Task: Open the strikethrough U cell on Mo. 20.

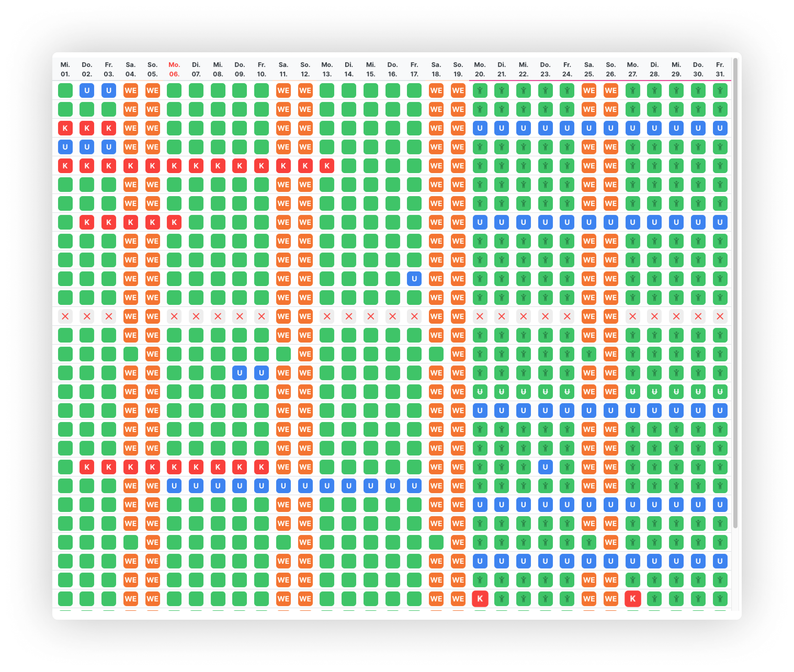Action: 480,392
